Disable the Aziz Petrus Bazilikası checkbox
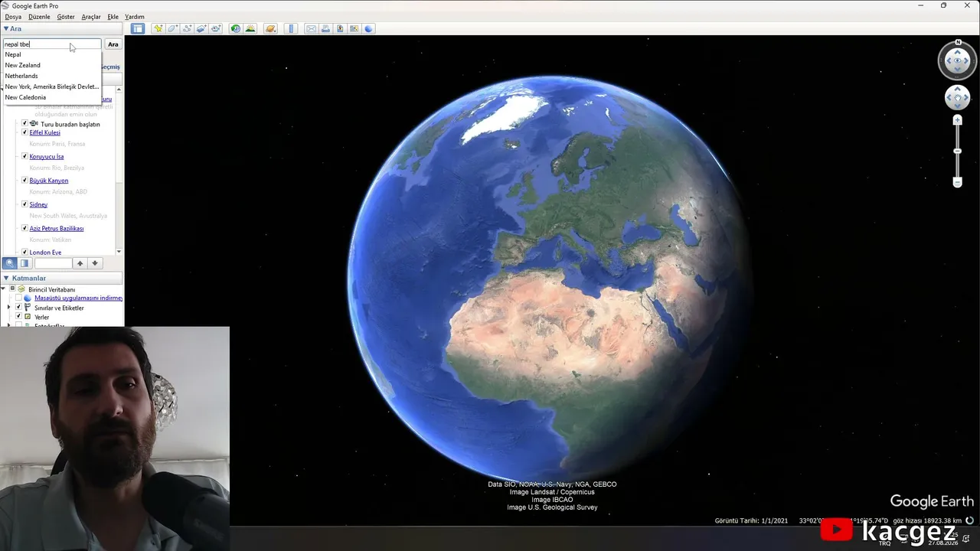 (x=24, y=228)
